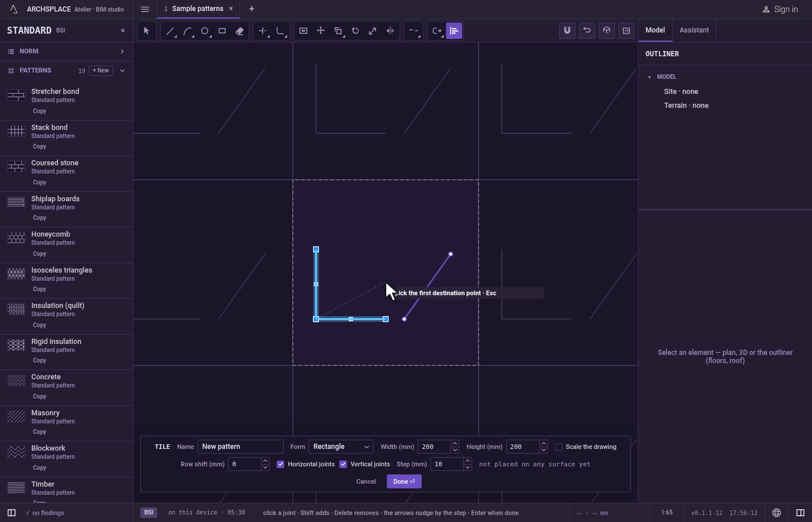The image size is (812, 522).
Task: Choose the move tool (four-way arrows)
Action: pyautogui.click(x=321, y=31)
